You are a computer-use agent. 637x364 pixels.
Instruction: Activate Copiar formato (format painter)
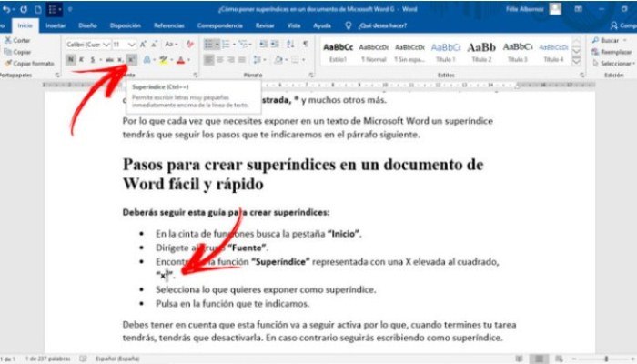point(29,64)
